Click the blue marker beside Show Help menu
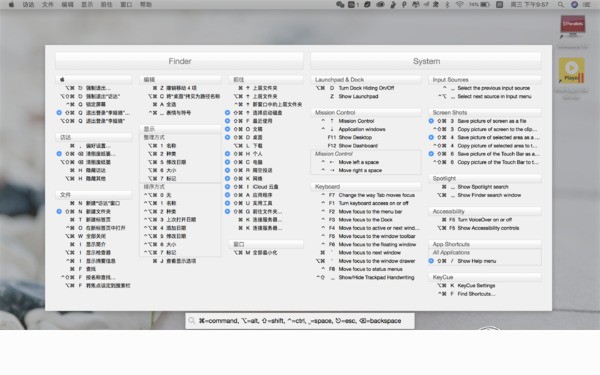Viewport: 600px width, 375px height. [431, 261]
